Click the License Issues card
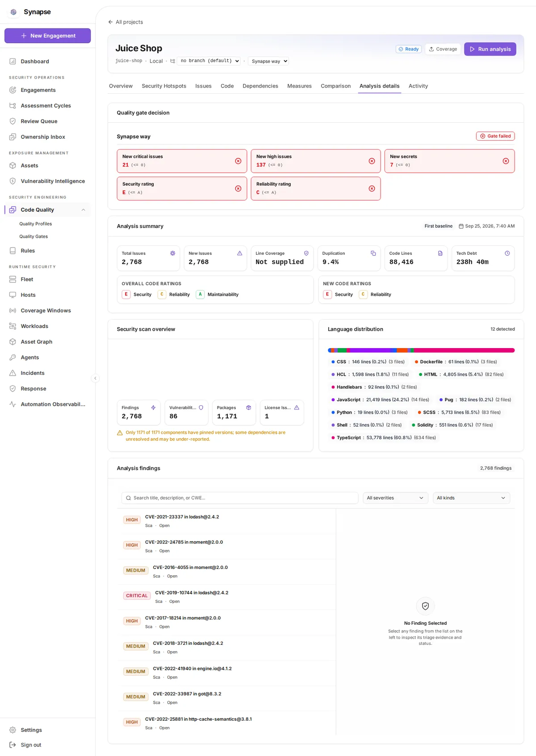This screenshot has width=536, height=756. (x=282, y=412)
